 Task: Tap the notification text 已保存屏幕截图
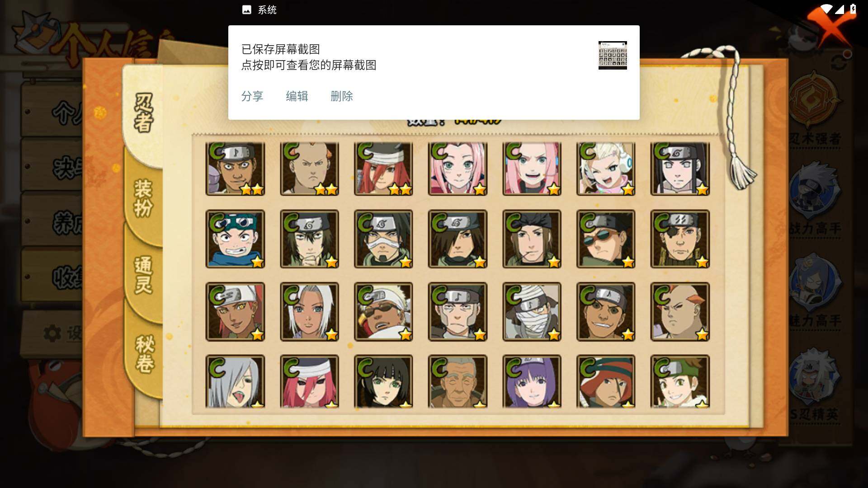click(x=281, y=49)
